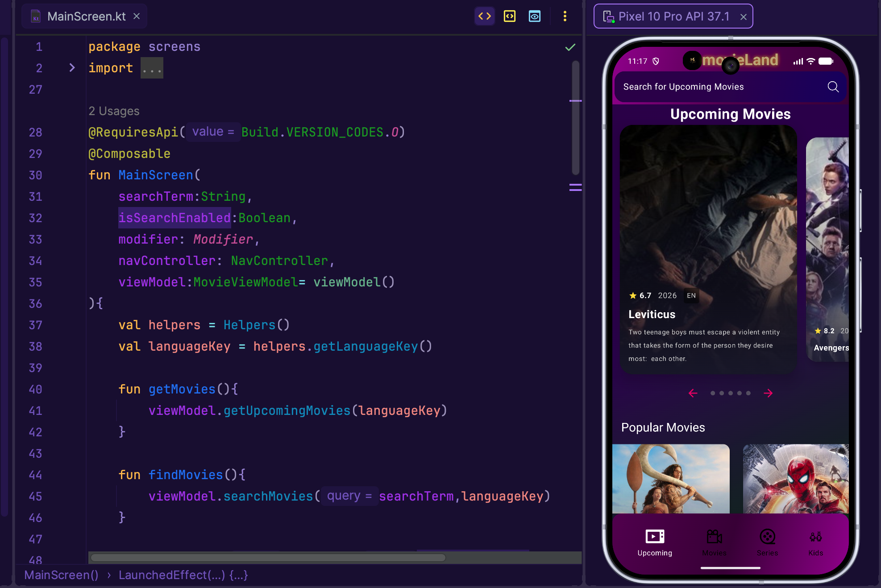The height and width of the screenshot is (588, 881).
Task: Close the MainScreen.kt tab
Action: click(x=137, y=17)
